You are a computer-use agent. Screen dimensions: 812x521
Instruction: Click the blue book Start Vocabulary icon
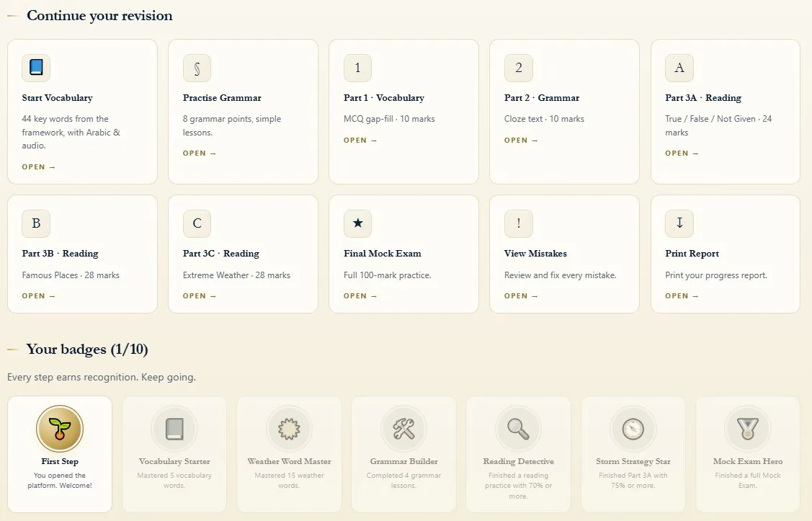point(36,68)
